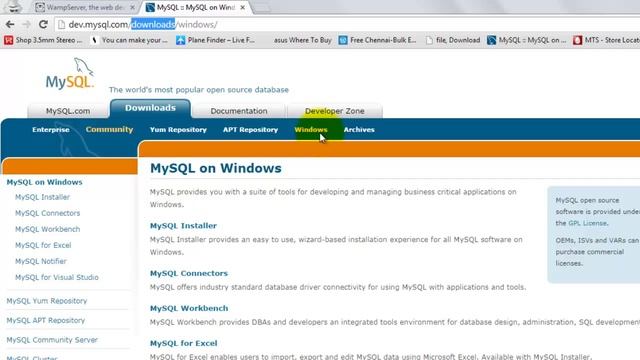Open the APT Repository submenu item
The image size is (640, 360).
coord(250,130)
